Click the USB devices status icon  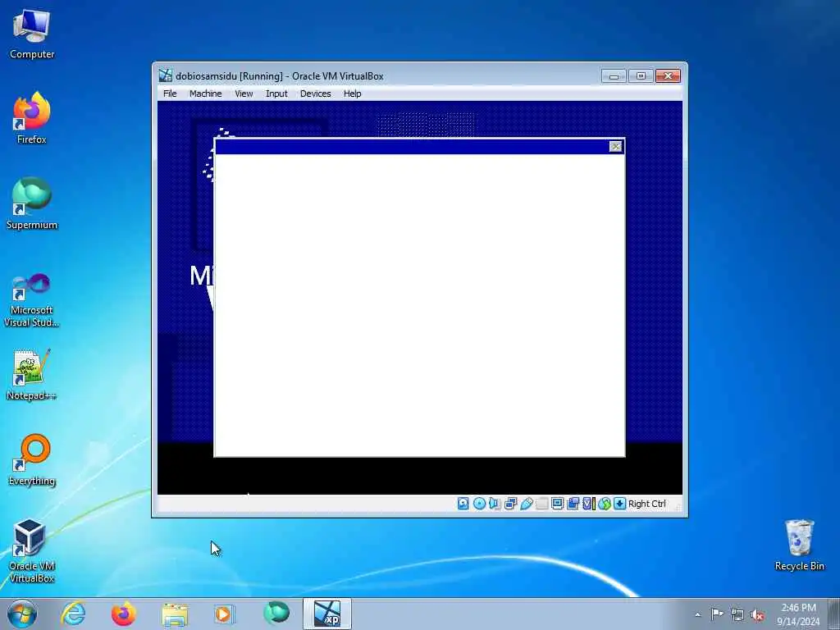point(527,504)
